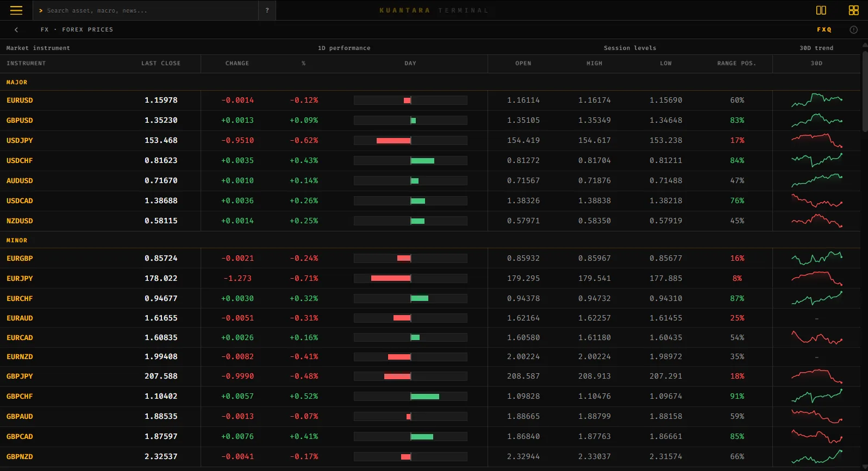Click the EURJPY day performance bar
868x471 pixels.
tap(410, 279)
